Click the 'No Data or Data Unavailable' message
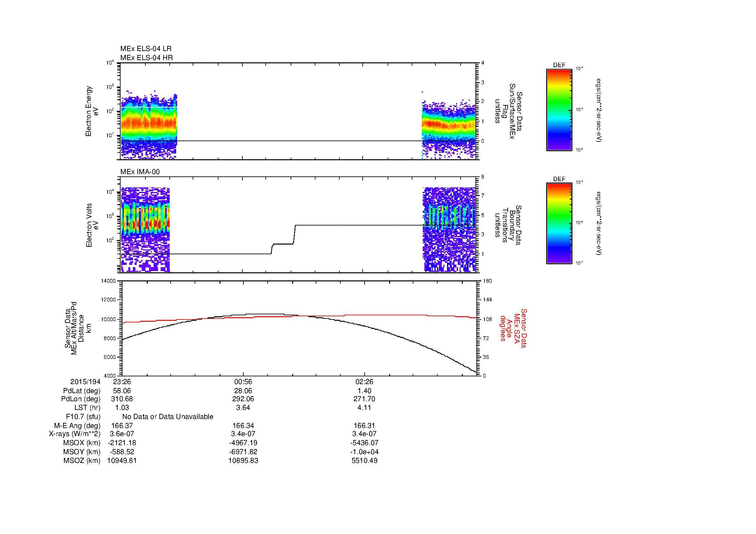The width and height of the screenshot is (756, 534). 168,417
